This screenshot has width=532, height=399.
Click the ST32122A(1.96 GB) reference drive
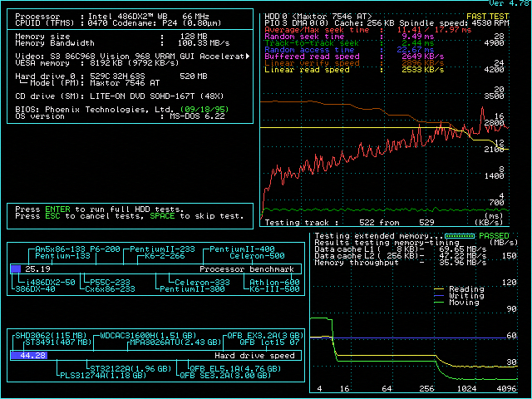(x=131, y=369)
